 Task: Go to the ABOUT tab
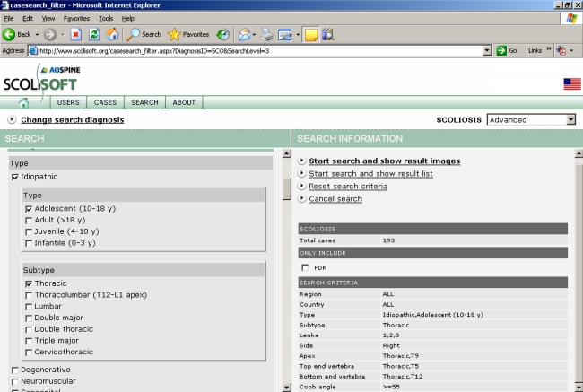tap(184, 102)
